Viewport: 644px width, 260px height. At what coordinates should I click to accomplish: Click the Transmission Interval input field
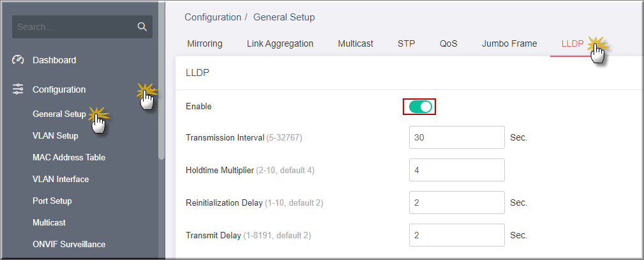pyautogui.click(x=457, y=137)
